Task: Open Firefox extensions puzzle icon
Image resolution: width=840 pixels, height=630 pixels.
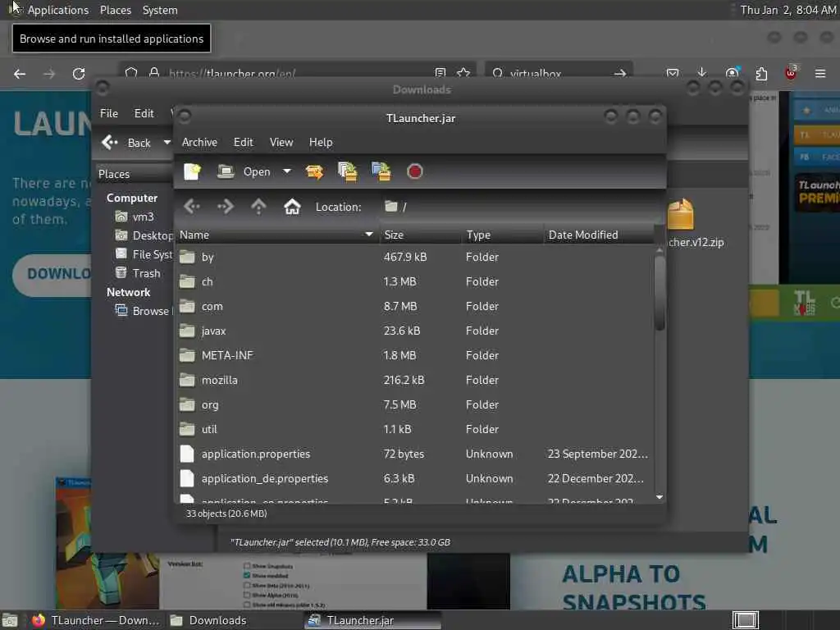Action: click(x=761, y=73)
